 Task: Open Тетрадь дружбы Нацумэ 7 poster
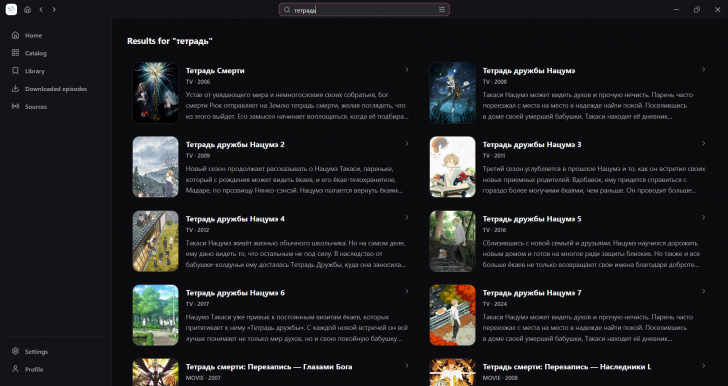(x=453, y=315)
